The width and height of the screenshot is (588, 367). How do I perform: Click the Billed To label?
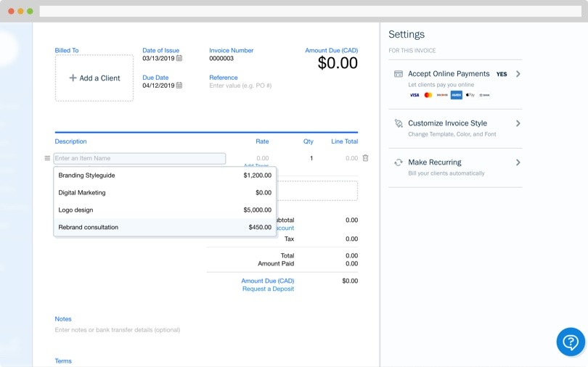tap(66, 50)
